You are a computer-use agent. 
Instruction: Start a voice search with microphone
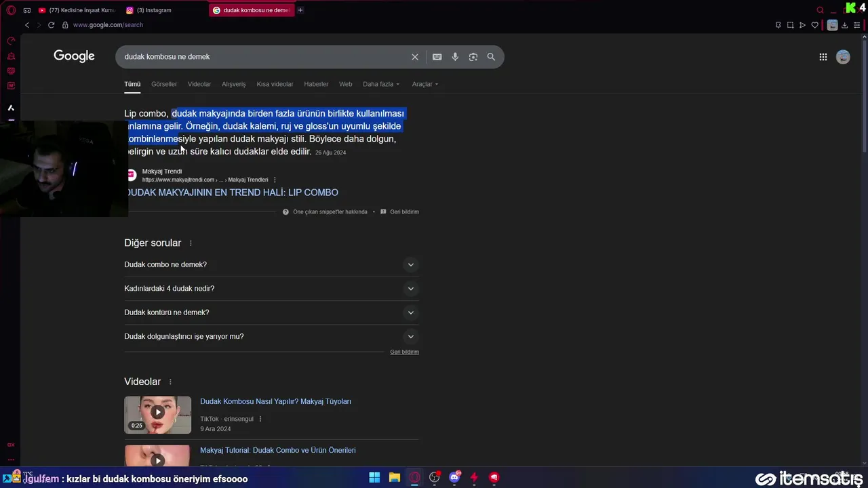[455, 57]
